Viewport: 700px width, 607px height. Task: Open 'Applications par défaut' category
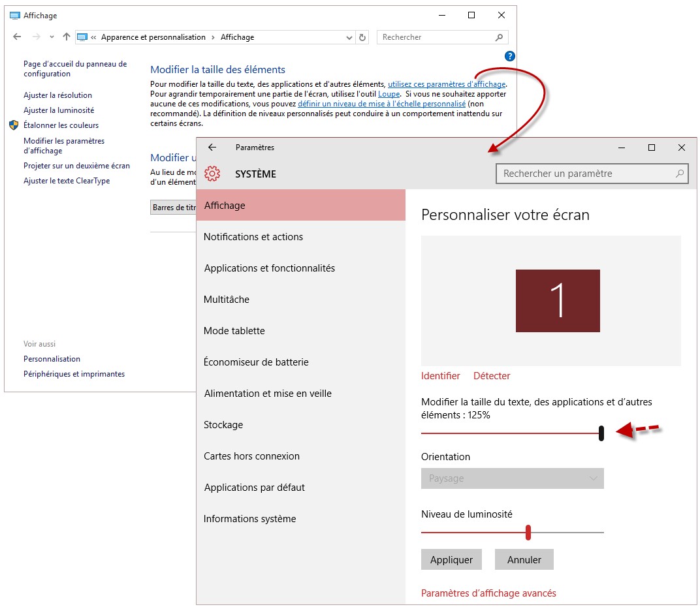[301, 488]
